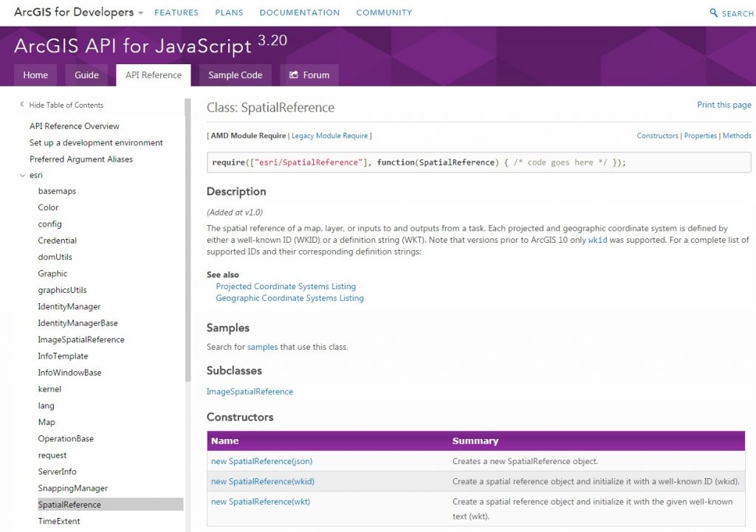
Task: Select IdentityManager in the sidebar
Action: coord(71,306)
